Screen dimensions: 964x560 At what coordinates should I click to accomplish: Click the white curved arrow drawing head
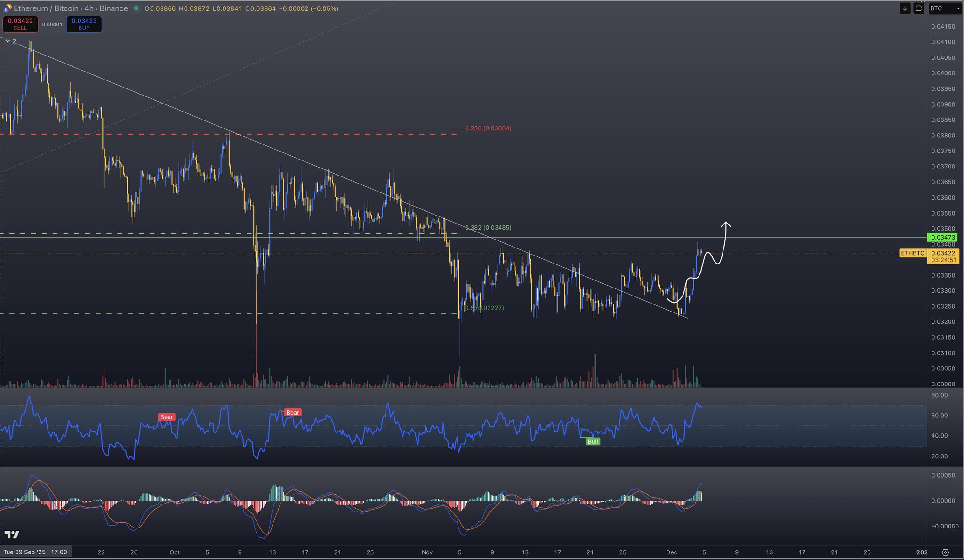[726, 224]
